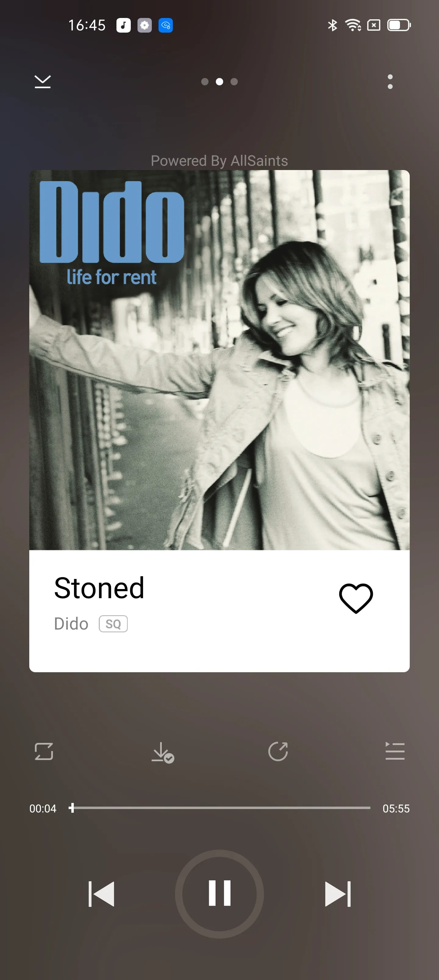This screenshot has height=980, width=439.
Task: Like the song Stoned with heart icon
Action: pos(355,598)
